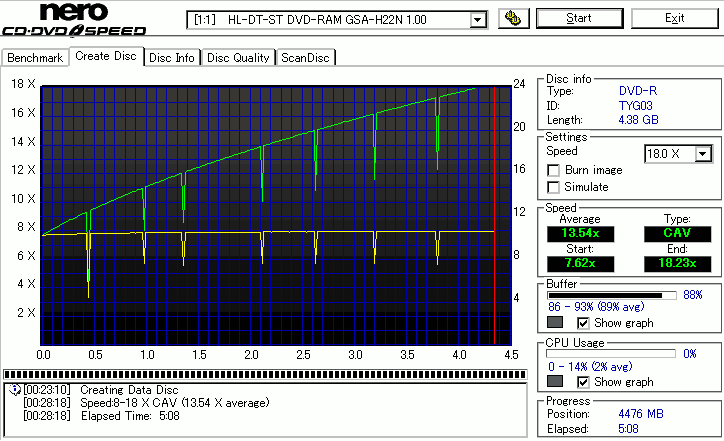Click the red position marker line on graph
This screenshot has height=441, width=724.
click(495, 215)
